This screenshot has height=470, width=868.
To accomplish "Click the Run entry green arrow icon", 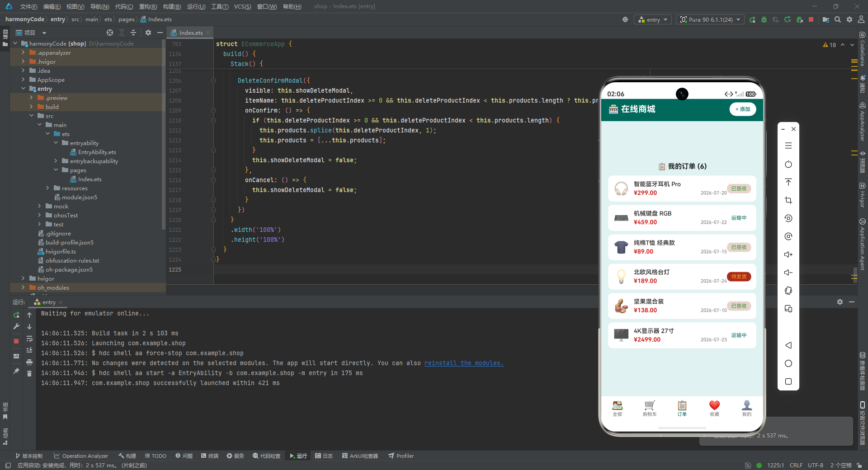I will (752, 20).
